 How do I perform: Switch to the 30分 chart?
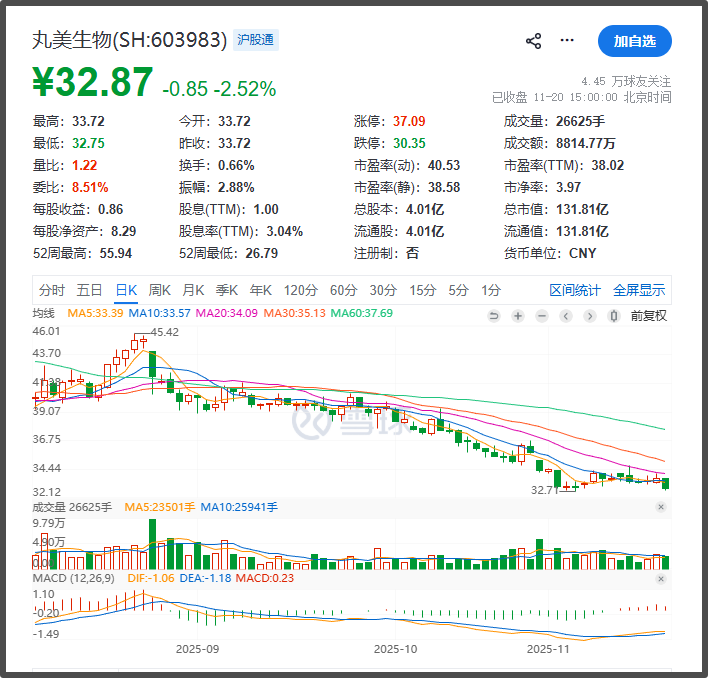pyautogui.click(x=383, y=290)
